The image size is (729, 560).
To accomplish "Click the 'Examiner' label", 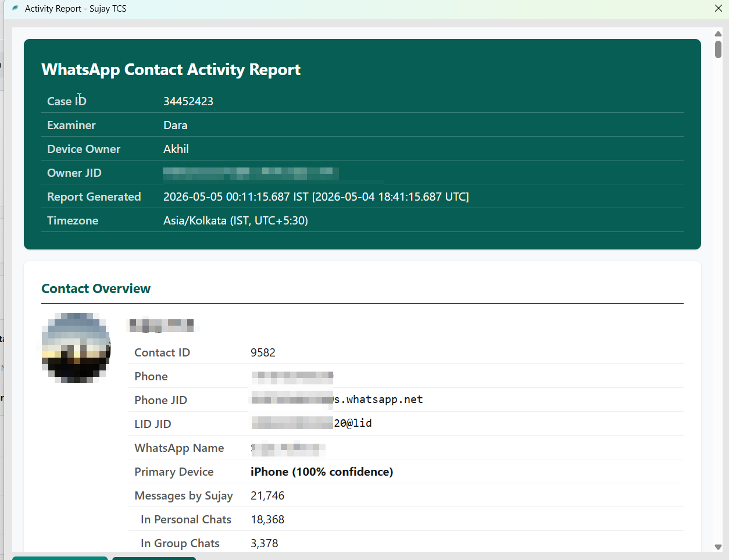I will (x=72, y=125).
